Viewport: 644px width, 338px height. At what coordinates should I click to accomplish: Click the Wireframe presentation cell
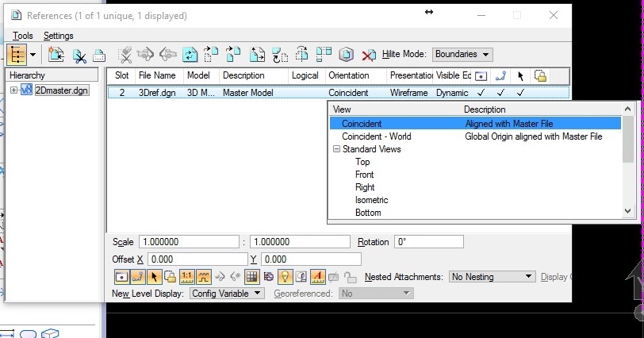(x=408, y=93)
